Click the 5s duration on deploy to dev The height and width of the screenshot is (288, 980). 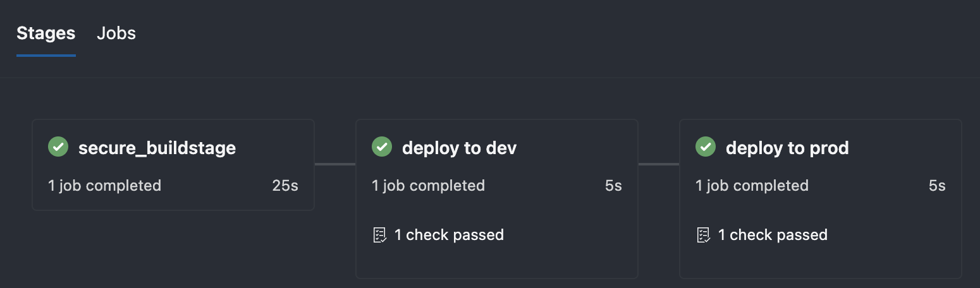pyautogui.click(x=613, y=186)
